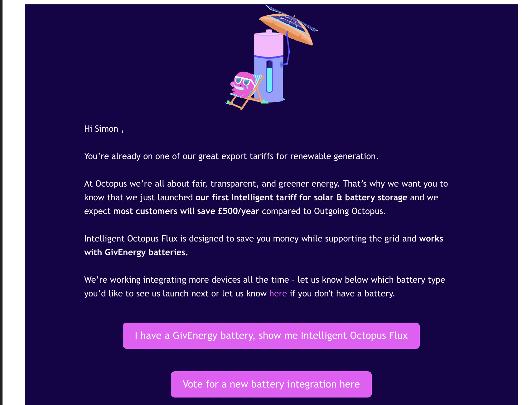Select 'Vote for a new battery integration here'
Screen dimensions: 532x405
click(271, 384)
